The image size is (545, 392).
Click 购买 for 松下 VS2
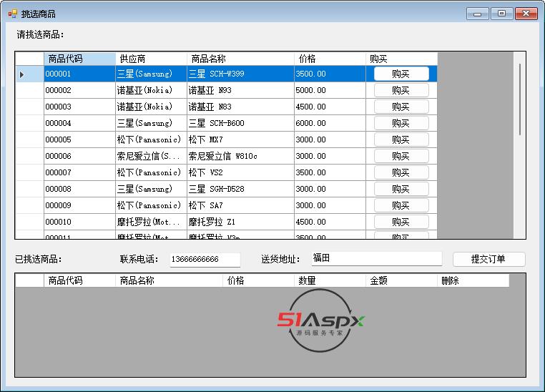pos(401,172)
